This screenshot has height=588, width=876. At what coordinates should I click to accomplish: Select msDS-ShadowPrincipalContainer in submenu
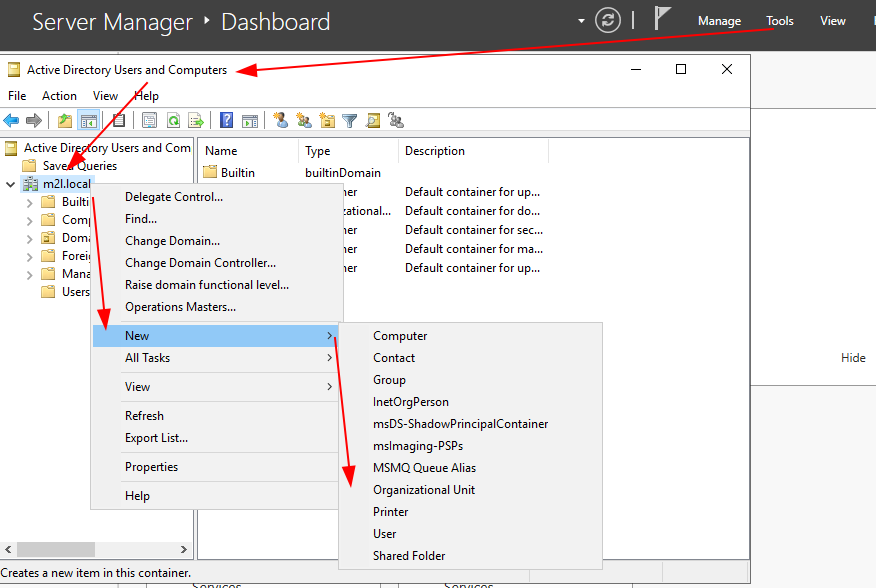[x=470, y=424]
